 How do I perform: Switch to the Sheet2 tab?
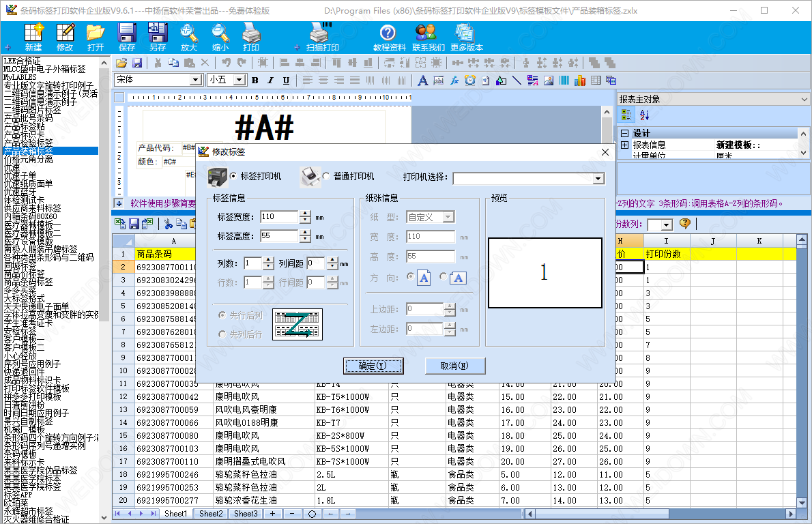[211, 514]
